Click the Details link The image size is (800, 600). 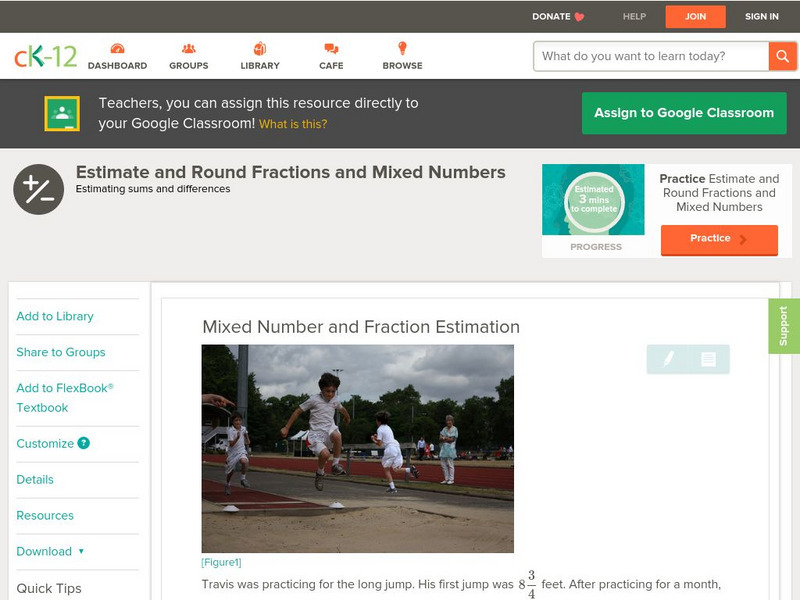click(35, 479)
